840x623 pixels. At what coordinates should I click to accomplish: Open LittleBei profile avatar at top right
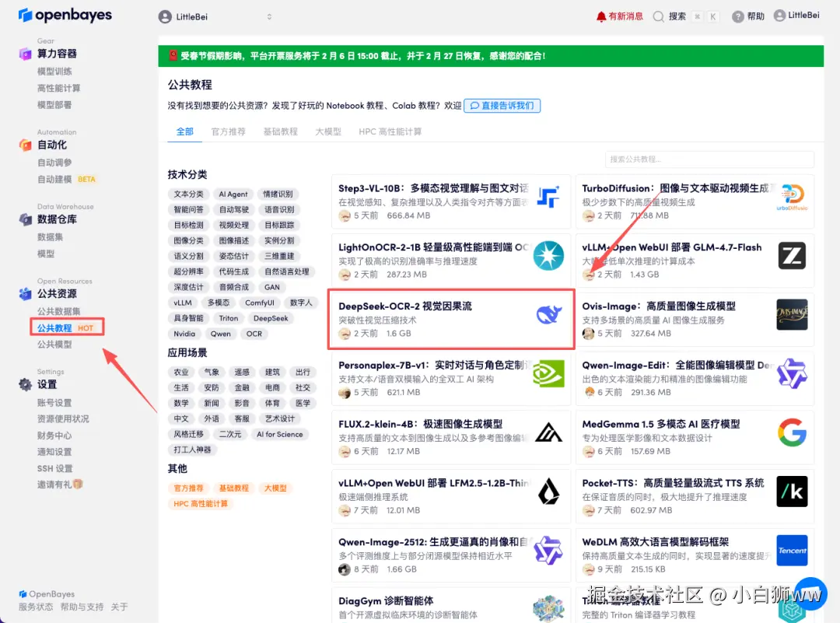(x=779, y=16)
